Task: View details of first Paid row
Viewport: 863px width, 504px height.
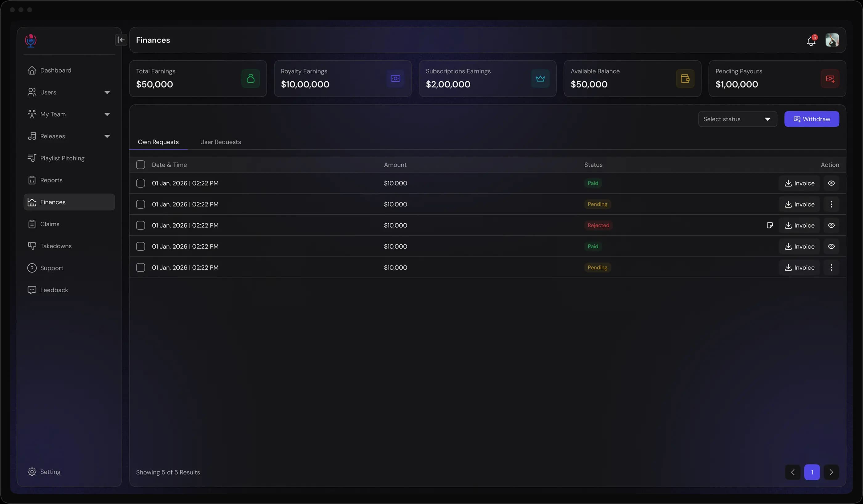Action: [x=832, y=183]
